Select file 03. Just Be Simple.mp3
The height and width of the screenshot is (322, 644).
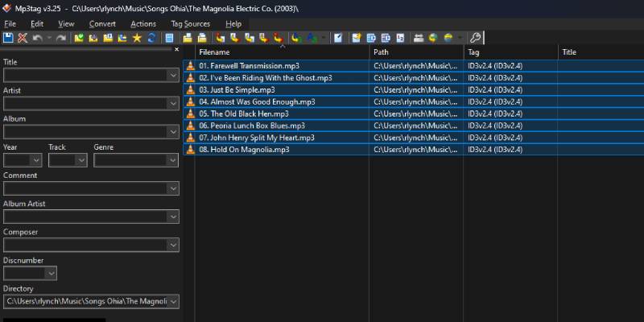pyautogui.click(x=237, y=89)
